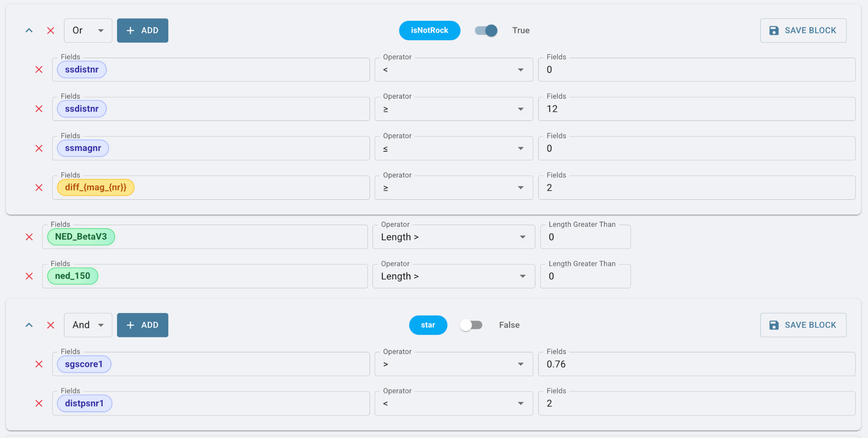Collapse the isNotRock block chevron

tap(29, 31)
